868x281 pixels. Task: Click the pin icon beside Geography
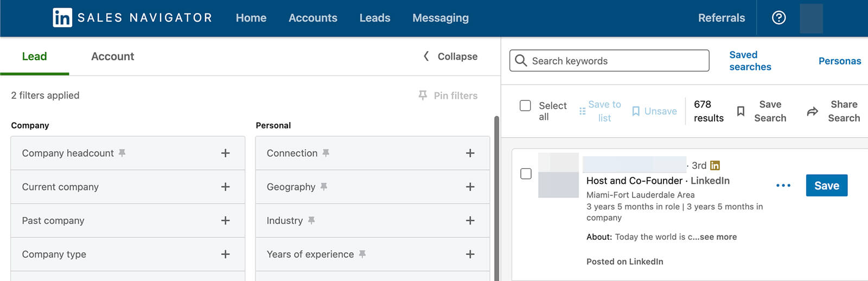[323, 187]
